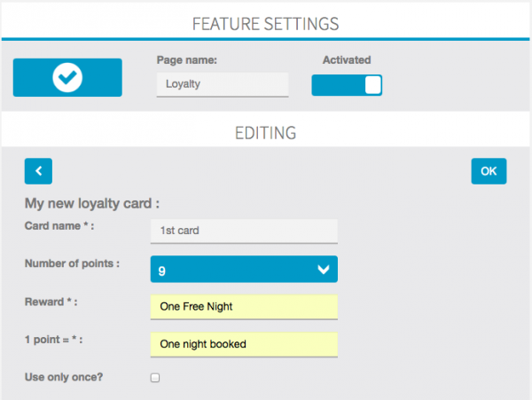The image size is (532, 400).
Task: Click the white checkmark circle icon
Action: (67, 78)
